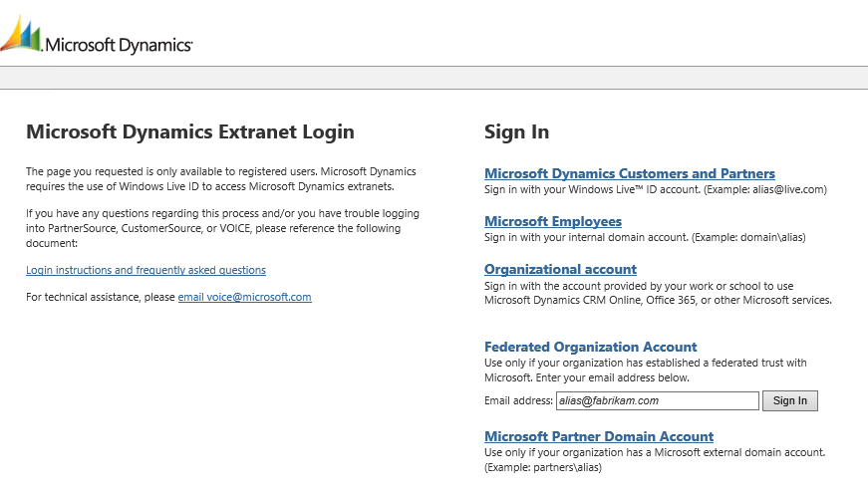Click the email voice@microsoft.com link
The image size is (868, 496).
point(244,297)
